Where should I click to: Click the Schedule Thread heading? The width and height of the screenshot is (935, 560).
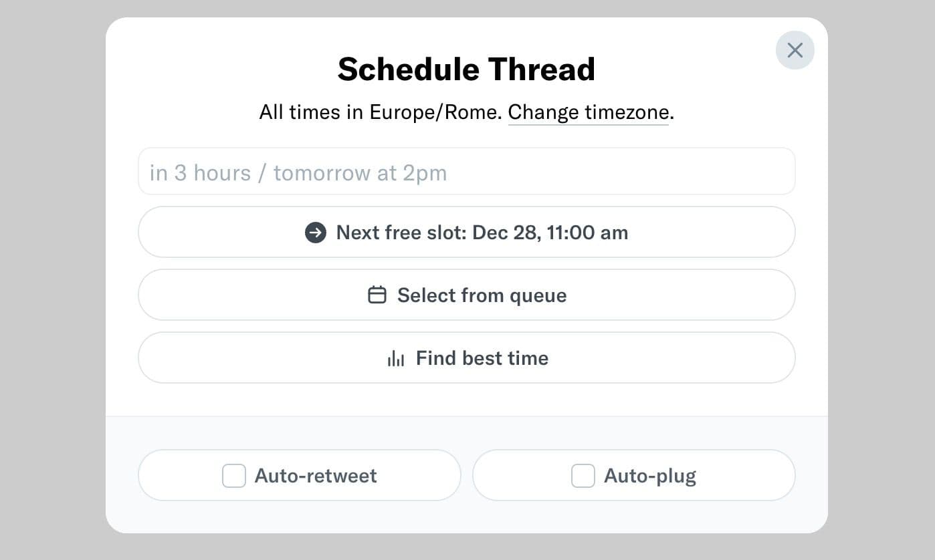[466, 69]
